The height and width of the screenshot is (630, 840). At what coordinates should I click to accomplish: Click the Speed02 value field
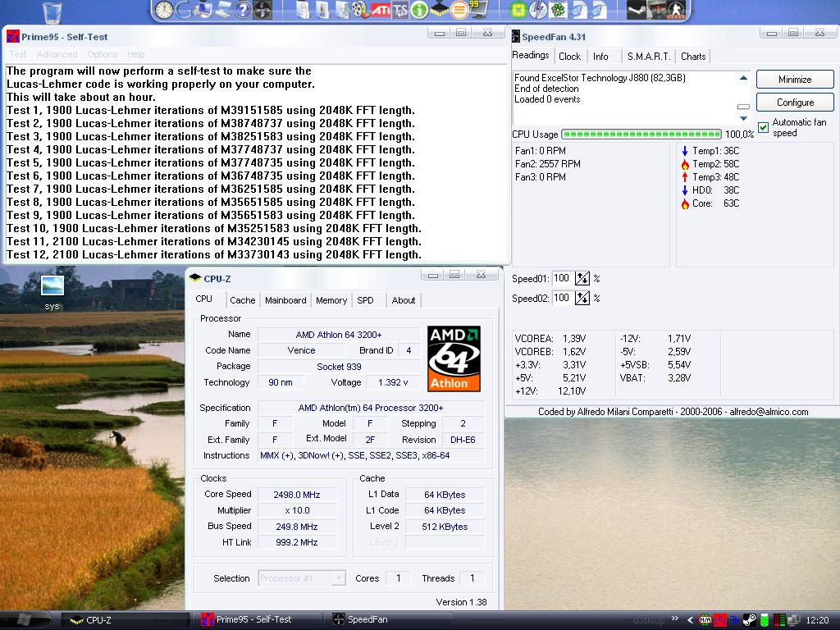[x=562, y=298]
